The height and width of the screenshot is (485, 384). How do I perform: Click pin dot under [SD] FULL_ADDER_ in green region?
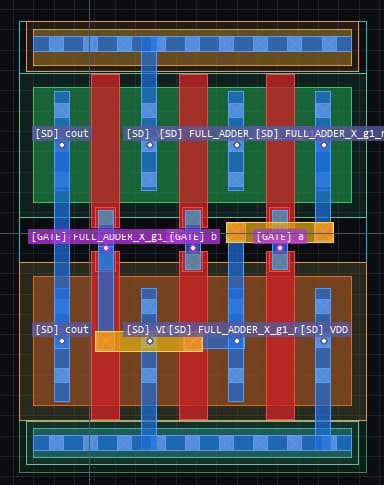pos(237,145)
